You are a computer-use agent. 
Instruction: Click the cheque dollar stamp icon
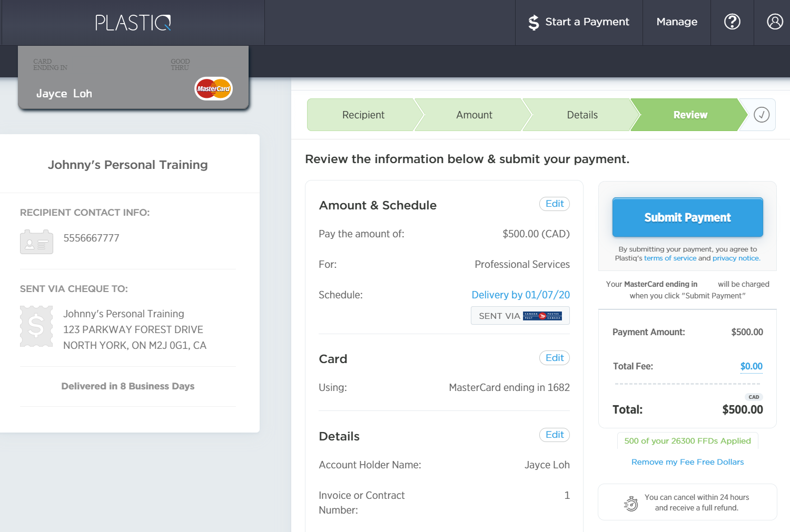click(x=36, y=326)
